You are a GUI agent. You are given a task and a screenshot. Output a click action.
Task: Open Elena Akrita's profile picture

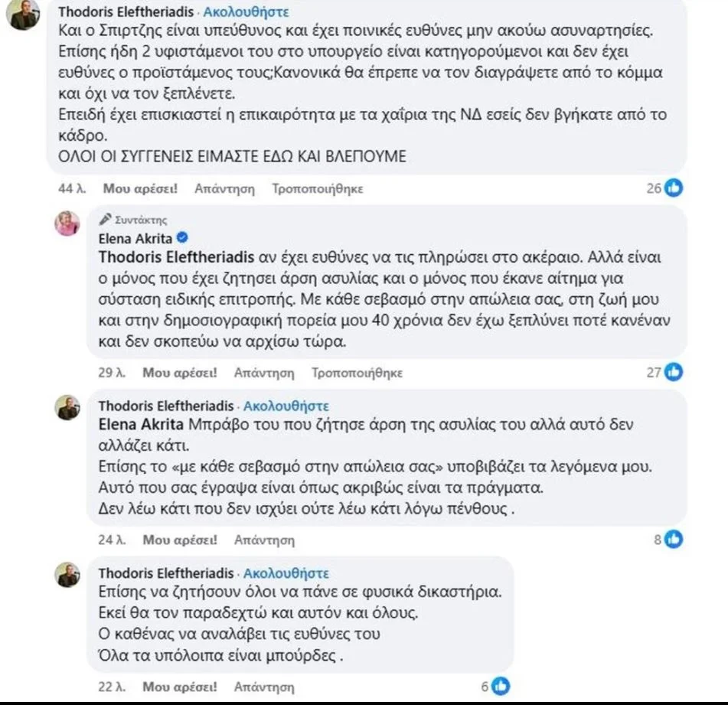click(x=67, y=224)
